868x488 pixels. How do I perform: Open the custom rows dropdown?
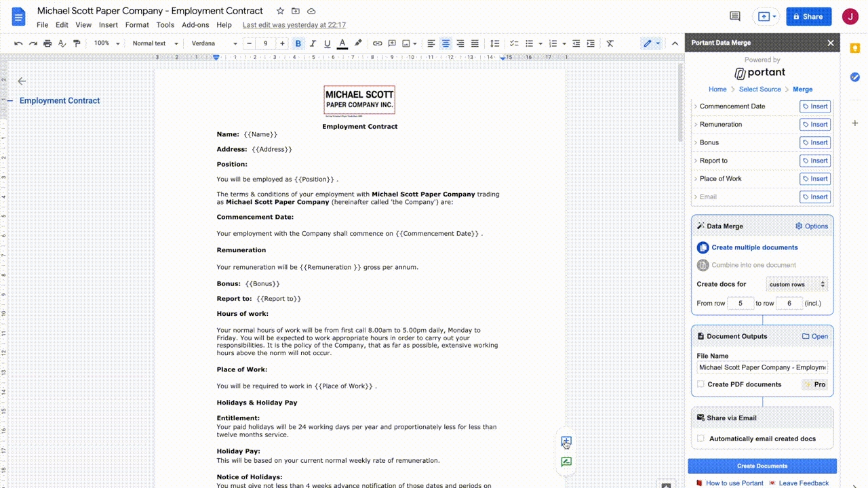point(797,285)
